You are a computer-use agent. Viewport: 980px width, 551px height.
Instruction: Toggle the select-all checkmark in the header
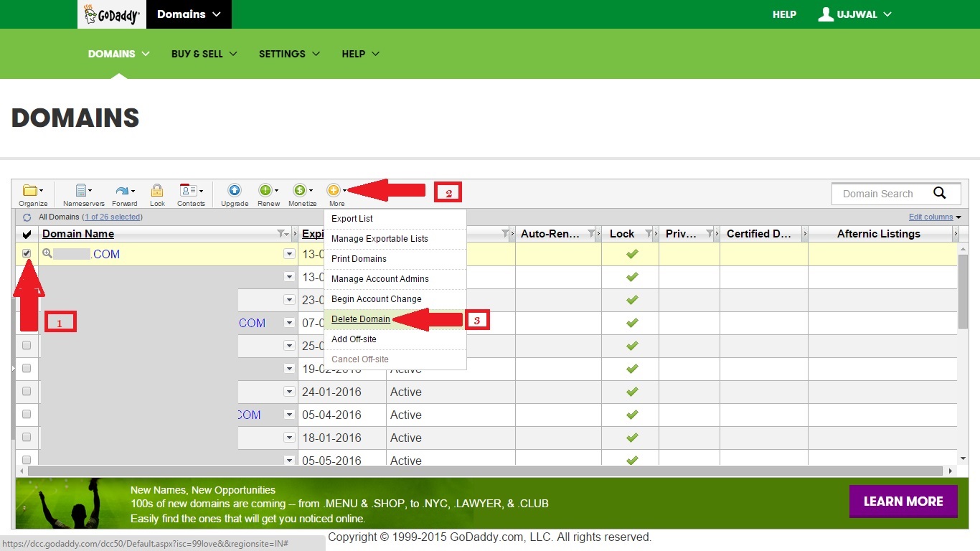pyautogui.click(x=27, y=234)
